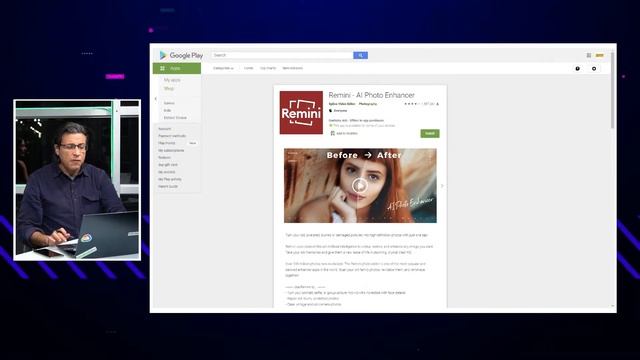
Task: Collapse sidebar with left arrow
Action: click(156, 99)
